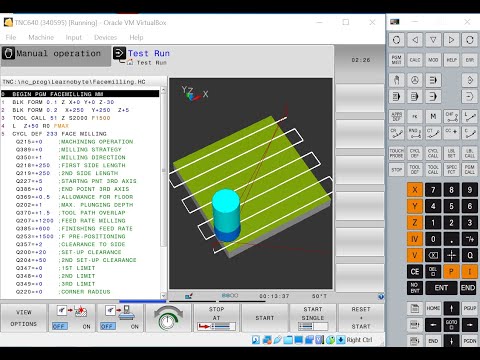This screenshot has height=360, width=480.
Task: Click the SPEC FCT special functions key
Action: click(x=451, y=169)
